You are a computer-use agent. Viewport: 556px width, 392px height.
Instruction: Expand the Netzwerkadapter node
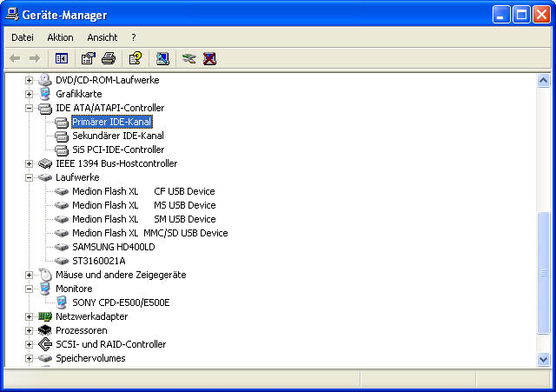pos(30,316)
